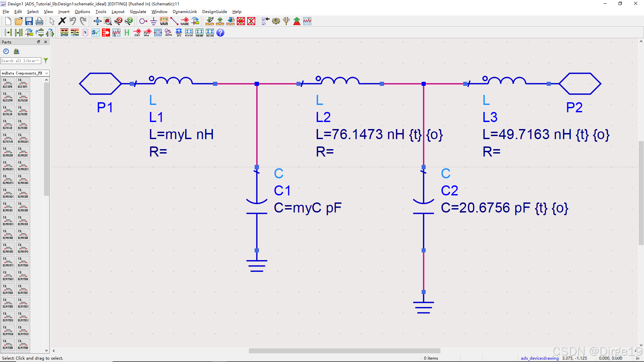Open the DesignGuide menu

pyautogui.click(x=214, y=11)
